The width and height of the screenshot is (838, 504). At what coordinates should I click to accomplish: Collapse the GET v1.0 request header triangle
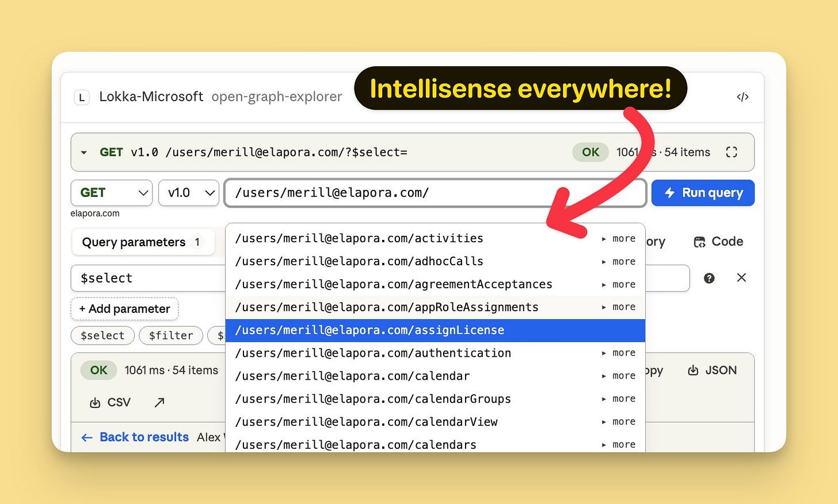click(x=84, y=152)
